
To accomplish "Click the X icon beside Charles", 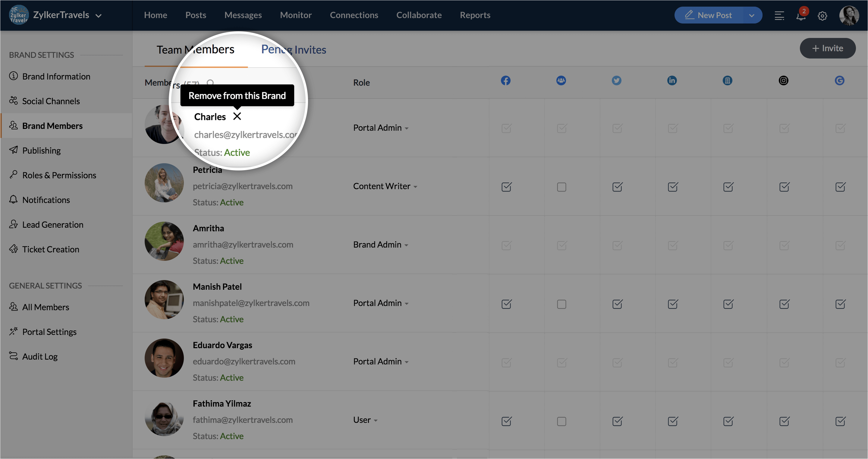I will tap(237, 116).
